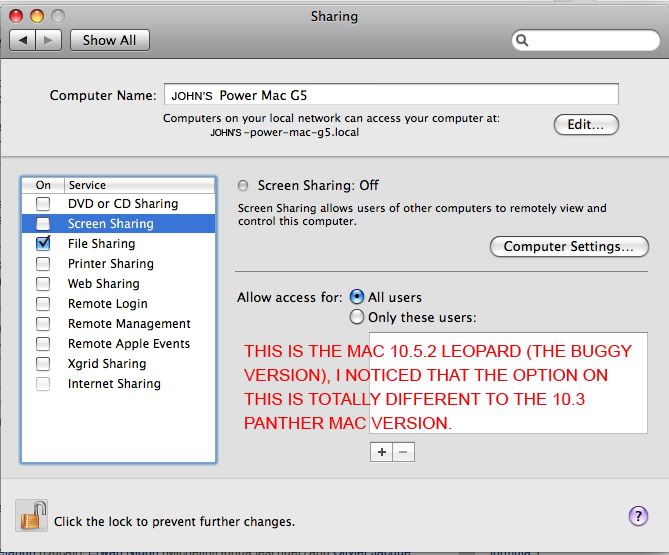Click the magnifying glass search icon
Viewport: 669px width, 555px height.
pyautogui.click(x=522, y=40)
